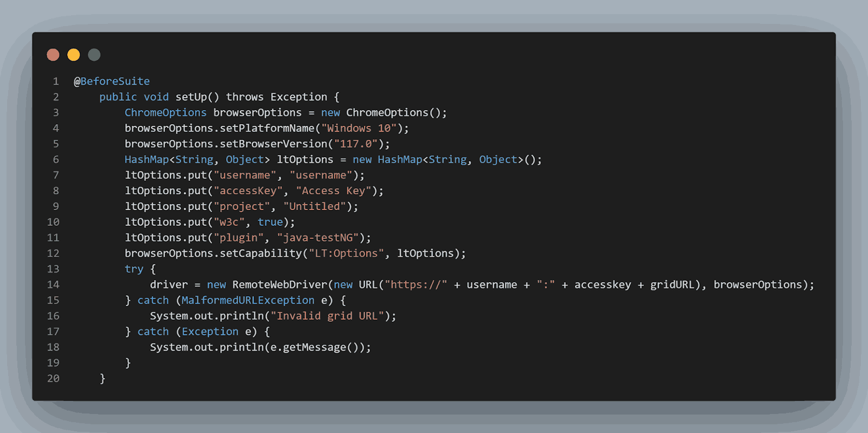Screen dimensions: 868x433
Task: Click the accesskey variable on line 14
Action: click(x=603, y=285)
